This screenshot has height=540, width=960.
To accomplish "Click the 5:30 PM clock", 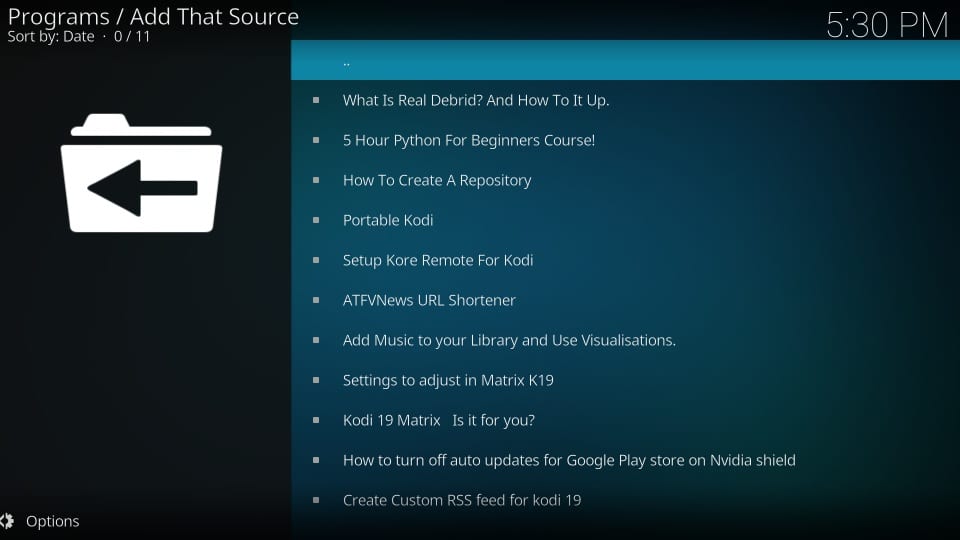I will click(x=887, y=25).
